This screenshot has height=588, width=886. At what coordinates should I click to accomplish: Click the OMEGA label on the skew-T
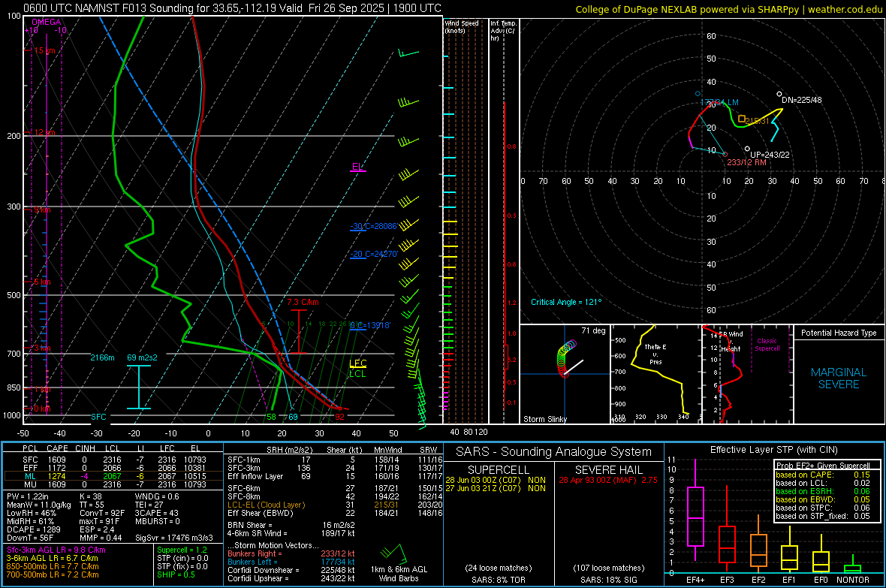(47, 22)
